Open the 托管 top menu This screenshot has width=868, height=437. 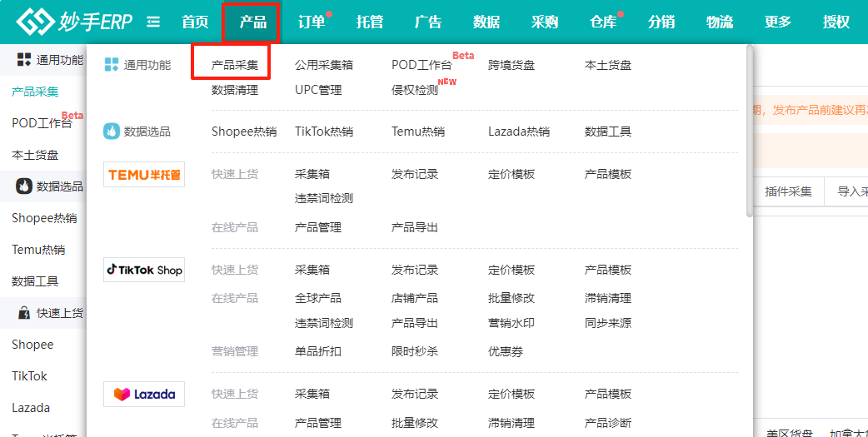[x=370, y=22]
